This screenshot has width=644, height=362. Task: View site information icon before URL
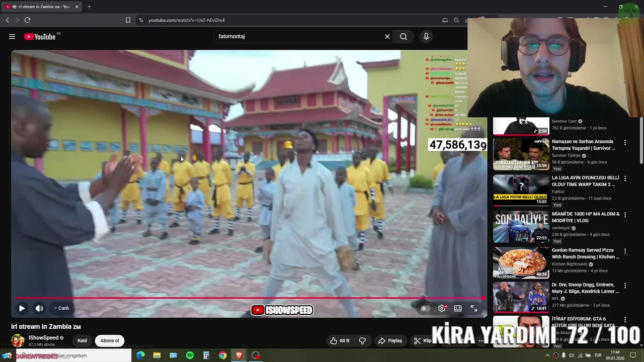pyautogui.click(x=141, y=20)
